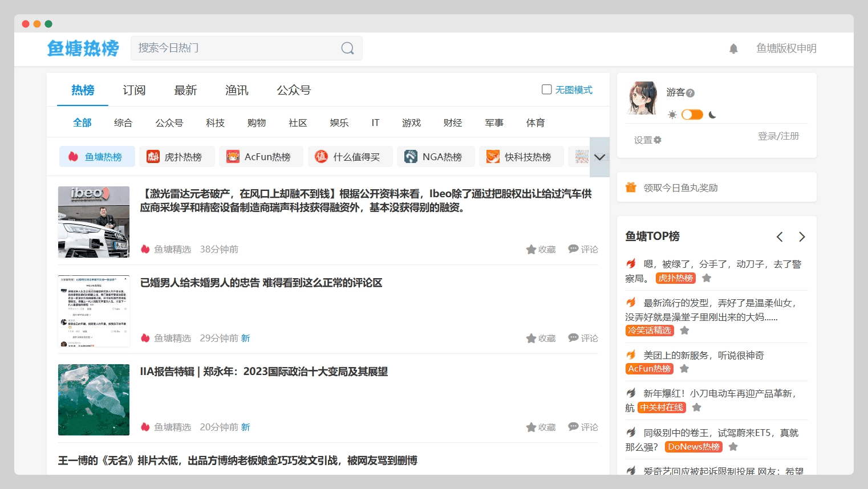The image size is (868, 489).
Task: Click the gear icon beside 设置
Action: point(658,140)
